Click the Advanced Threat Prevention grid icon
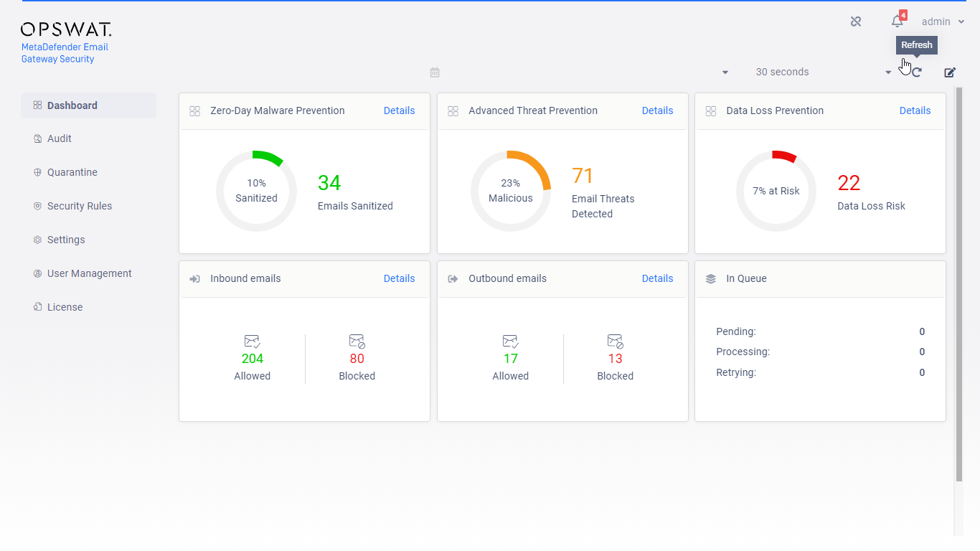980x551 pixels. [453, 111]
